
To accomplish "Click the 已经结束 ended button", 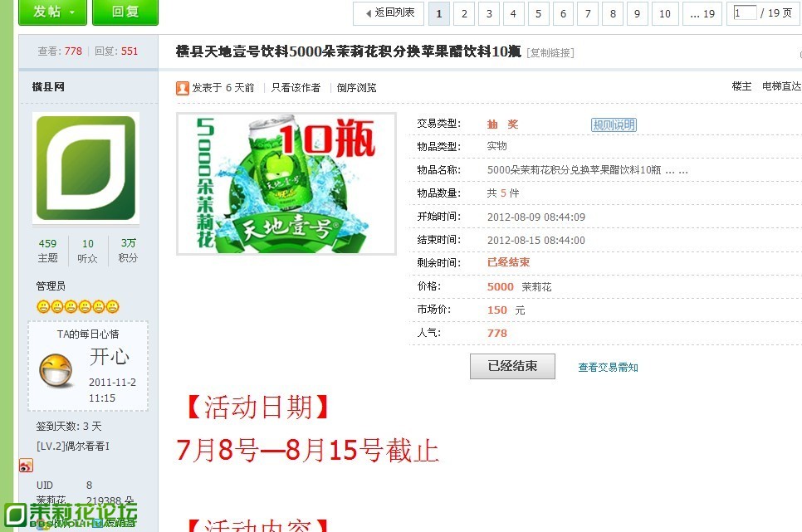I will (x=512, y=366).
